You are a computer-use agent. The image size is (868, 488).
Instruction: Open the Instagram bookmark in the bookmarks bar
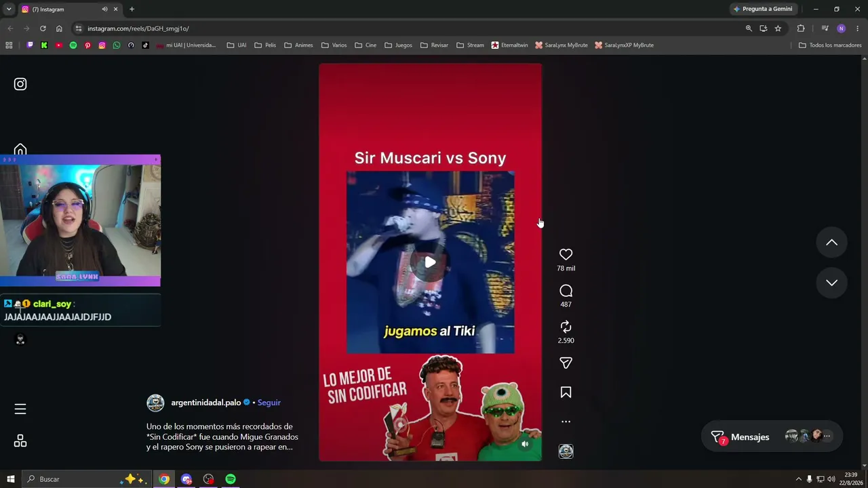[102, 45]
